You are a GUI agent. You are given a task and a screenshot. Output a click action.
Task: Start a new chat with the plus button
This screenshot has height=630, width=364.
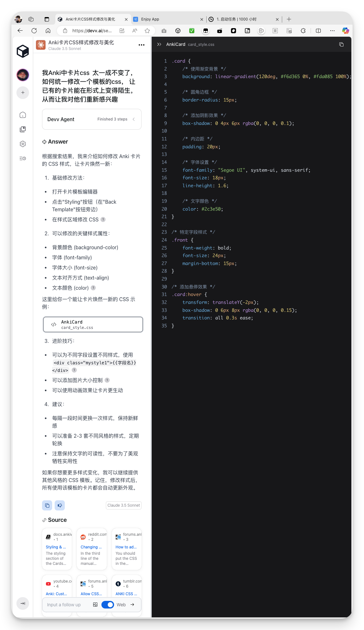click(23, 93)
